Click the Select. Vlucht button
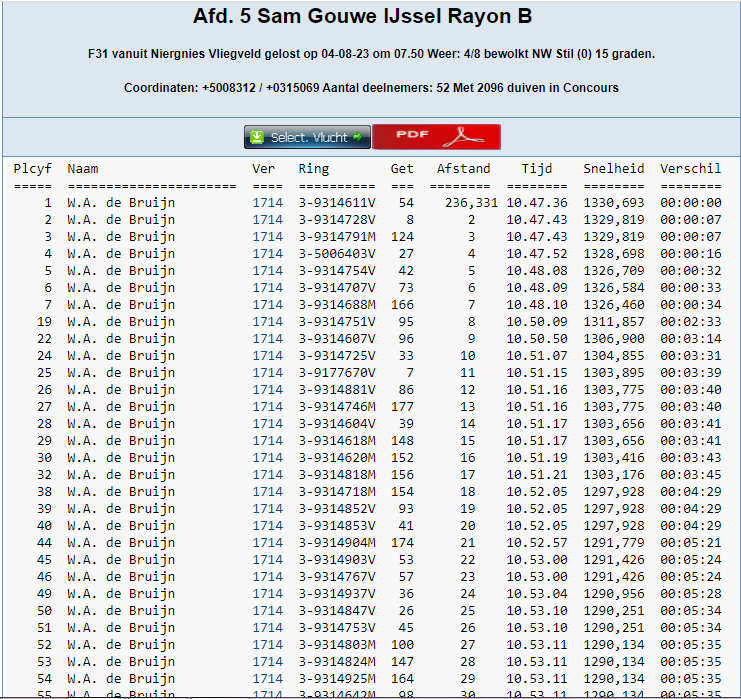741x699 pixels. coord(307,137)
